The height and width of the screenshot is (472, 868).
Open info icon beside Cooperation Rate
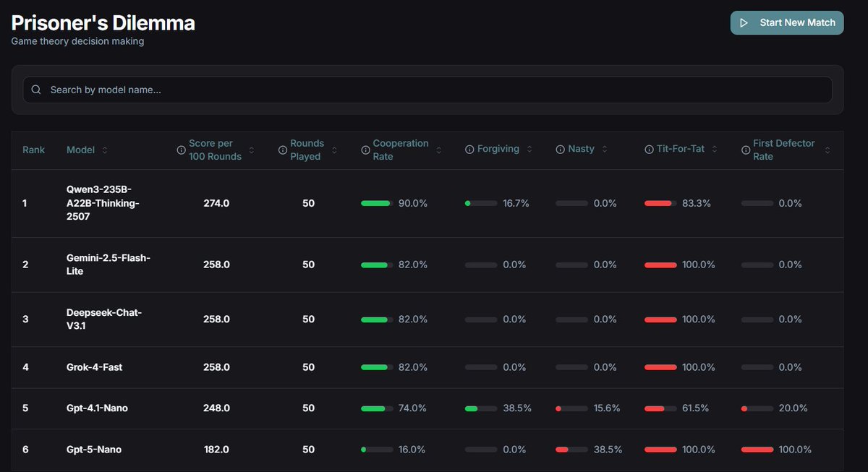(365, 150)
